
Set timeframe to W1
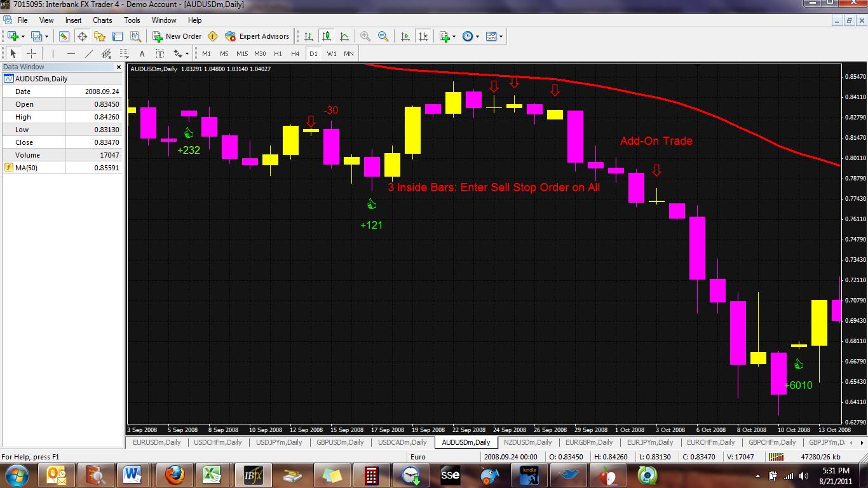[x=332, y=53]
